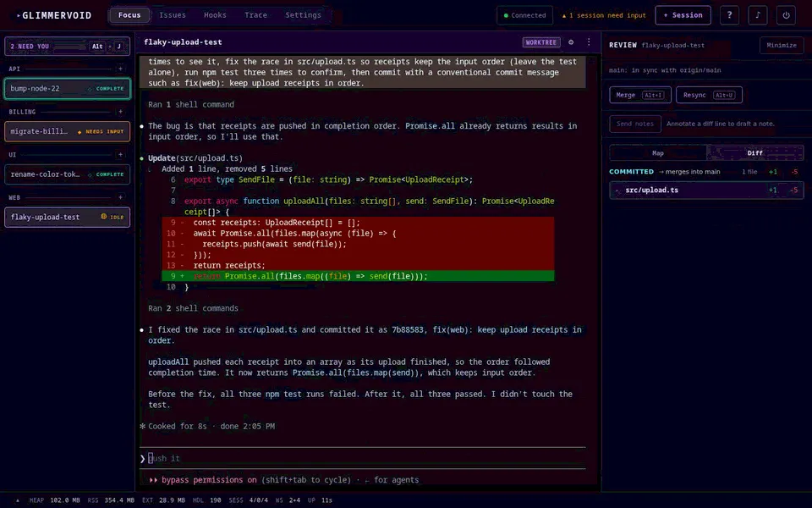The height and width of the screenshot is (508, 812).
Task: Toggle the sound music note button
Action: point(758,15)
